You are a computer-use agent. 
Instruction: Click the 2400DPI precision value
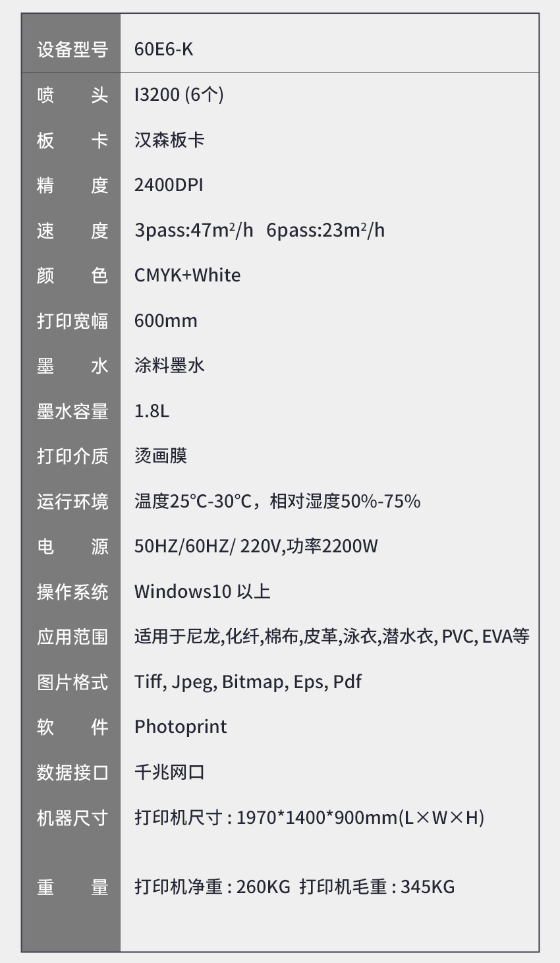169,185
